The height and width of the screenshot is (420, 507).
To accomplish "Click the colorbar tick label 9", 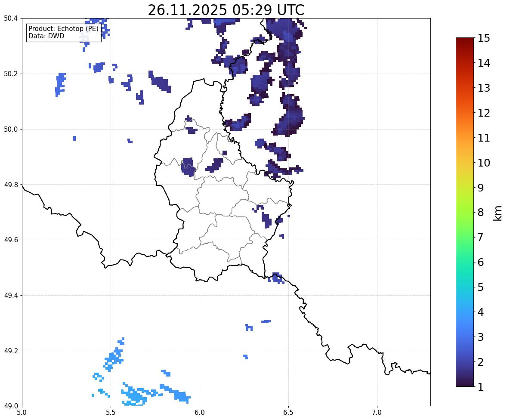I will click(481, 188).
